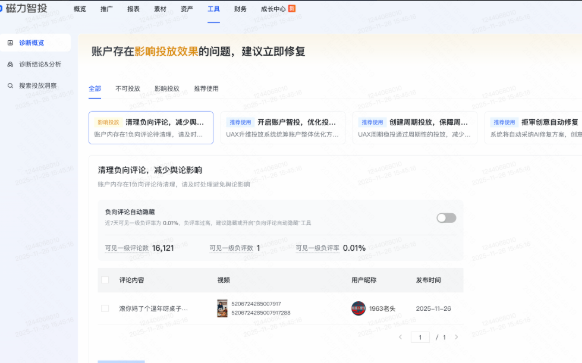Screen dimensions: 582x363
Task: Switch to the 全部 tab
Action: (x=95, y=89)
